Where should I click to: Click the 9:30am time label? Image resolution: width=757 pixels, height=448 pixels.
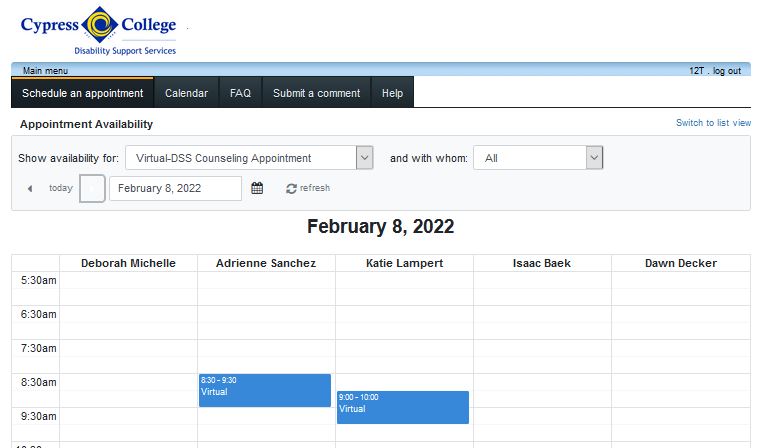[x=39, y=416]
